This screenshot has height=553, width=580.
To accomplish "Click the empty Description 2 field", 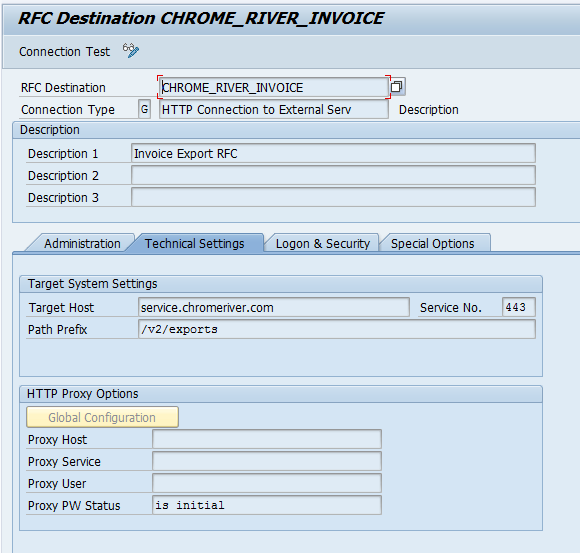I will (x=333, y=175).
